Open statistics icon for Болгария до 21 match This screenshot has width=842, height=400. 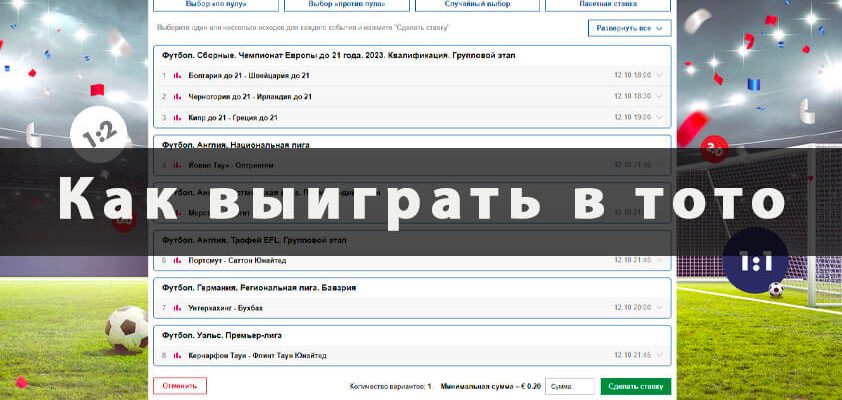pos(177,76)
